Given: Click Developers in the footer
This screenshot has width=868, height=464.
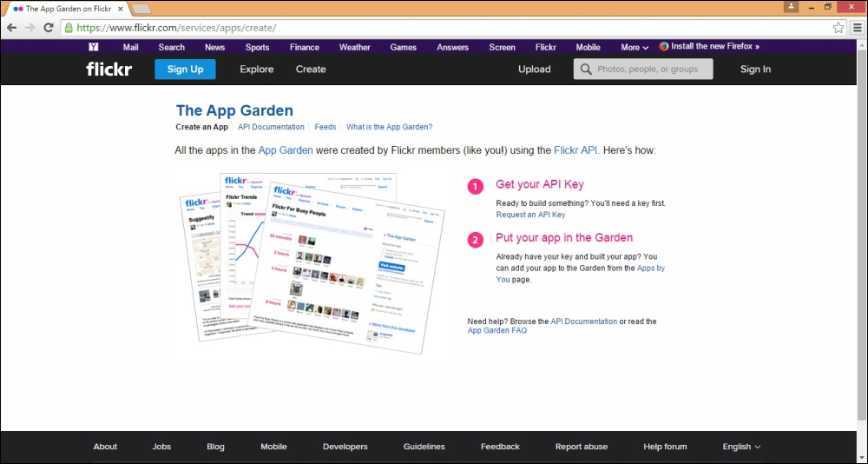Looking at the screenshot, I should point(345,447).
